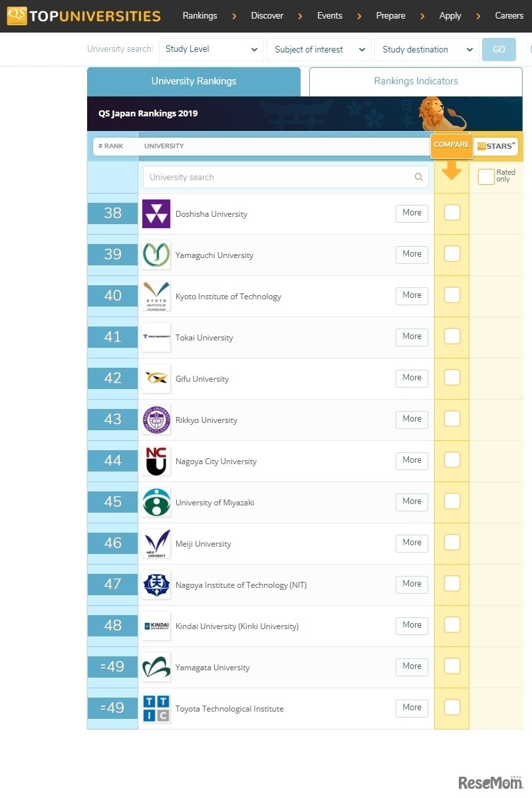The width and height of the screenshot is (532, 798).
Task: Open Meiji University link
Action: click(x=203, y=544)
